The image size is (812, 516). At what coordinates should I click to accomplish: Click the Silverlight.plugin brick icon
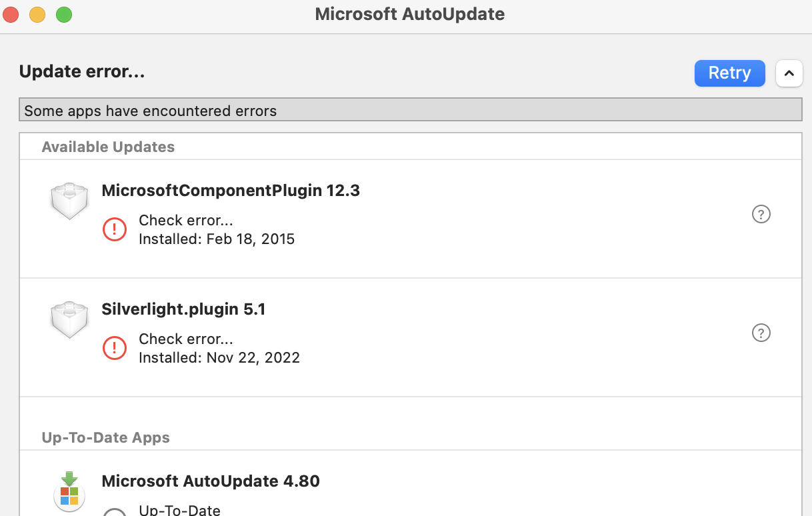pyautogui.click(x=69, y=319)
